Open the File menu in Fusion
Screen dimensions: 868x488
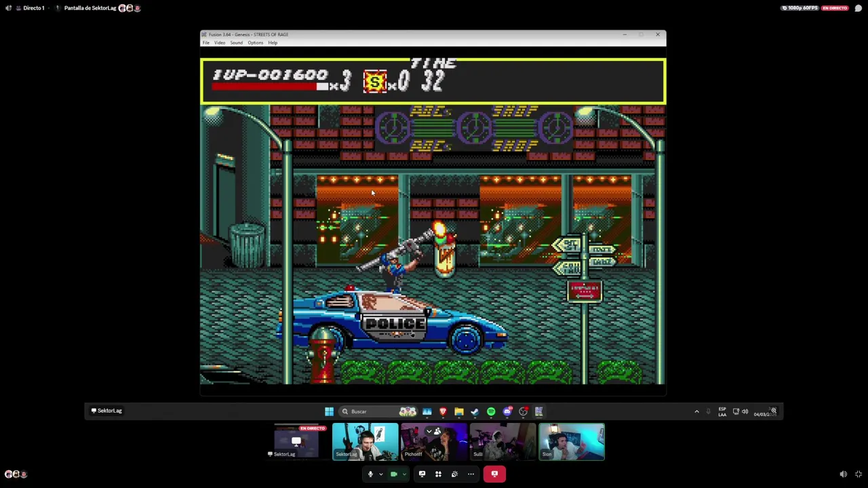(206, 43)
